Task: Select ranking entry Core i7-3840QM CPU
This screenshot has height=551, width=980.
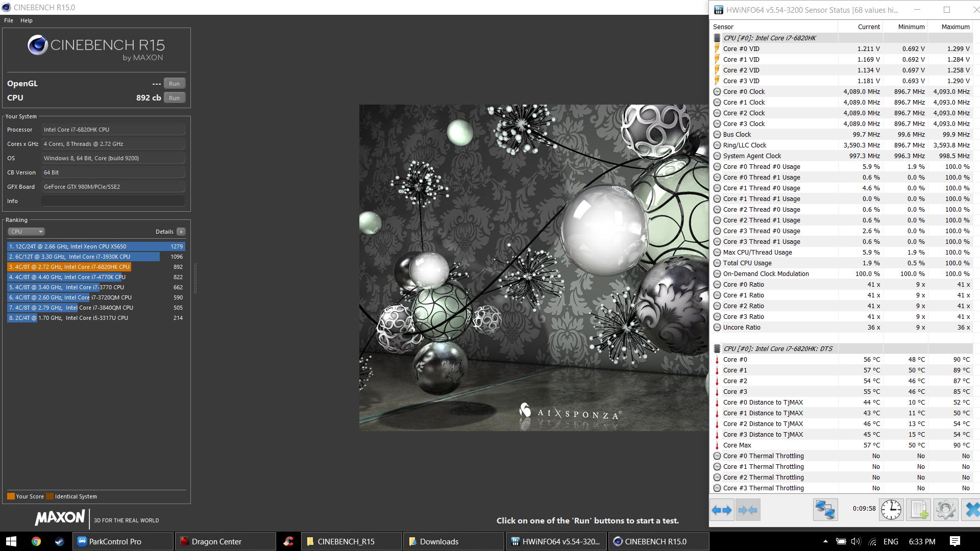Action: [x=95, y=308]
